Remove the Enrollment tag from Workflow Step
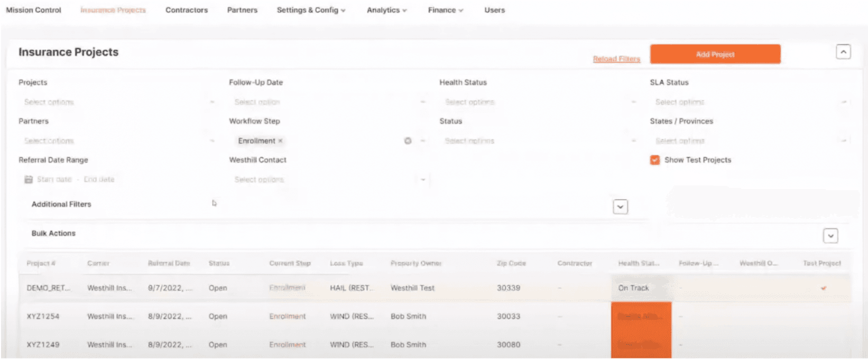 point(280,141)
